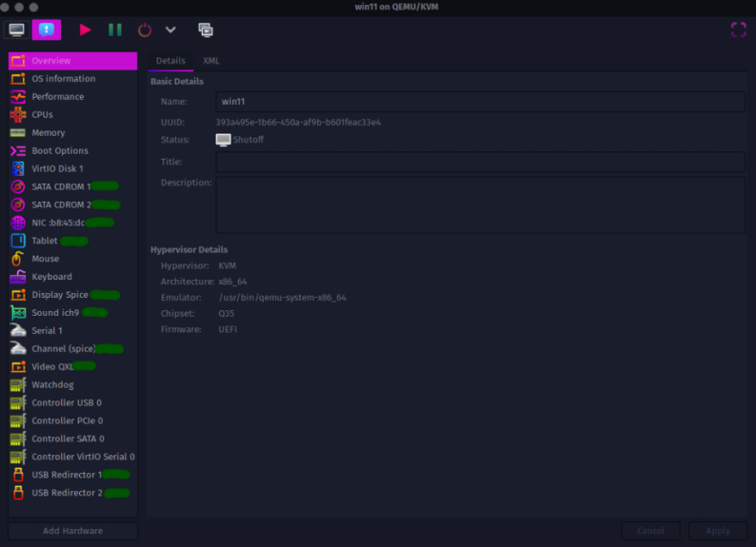Select Controller USB 0 entry

(x=72, y=402)
